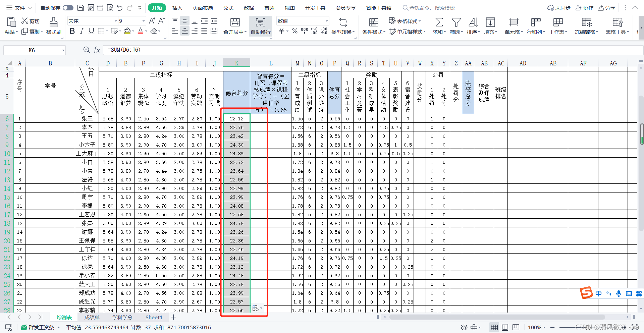This screenshot has width=644, height=333.
Task: Click the Sogou input method icon
Action: (x=586, y=293)
